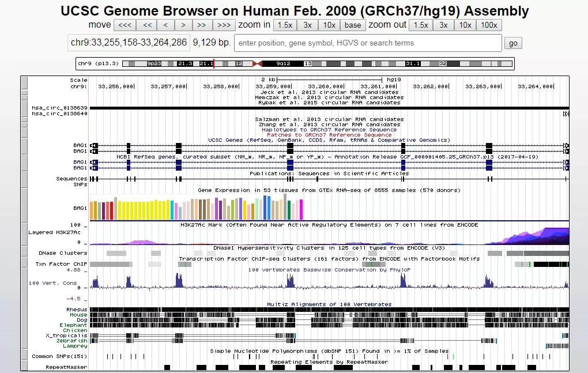Zoom in 1.5x
This screenshot has width=588, height=373.
[x=285, y=25]
